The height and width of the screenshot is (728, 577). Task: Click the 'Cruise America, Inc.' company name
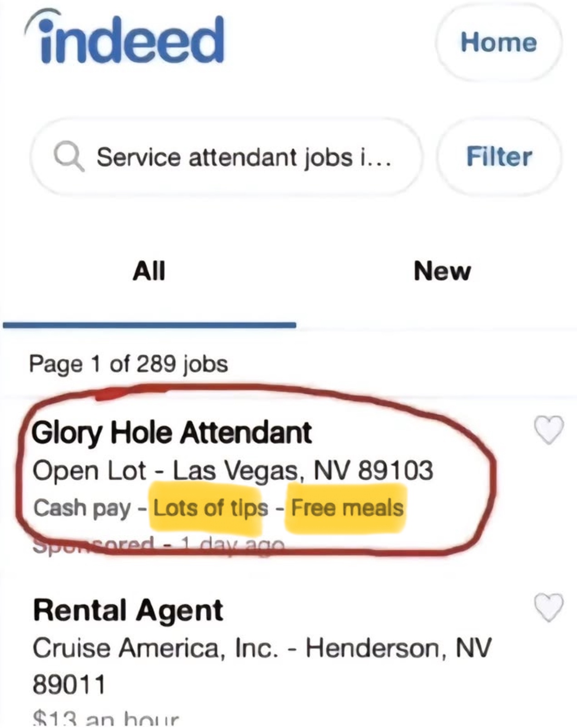tap(155, 648)
